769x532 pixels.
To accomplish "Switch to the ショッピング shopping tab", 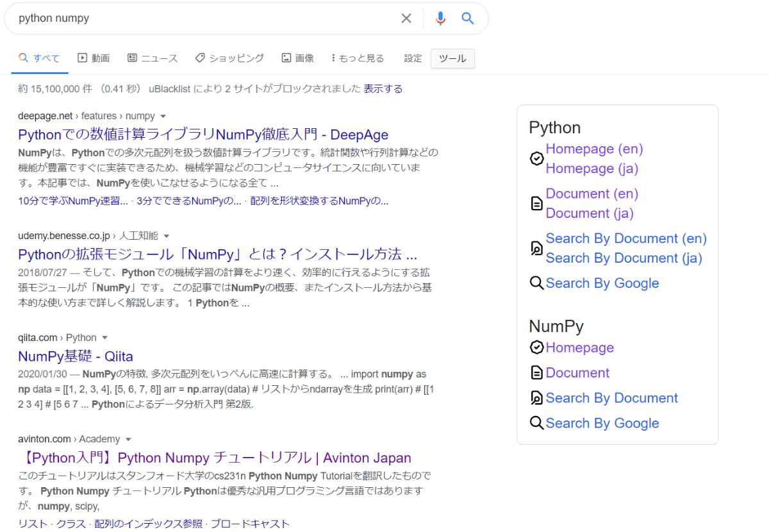I will [229, 58].
